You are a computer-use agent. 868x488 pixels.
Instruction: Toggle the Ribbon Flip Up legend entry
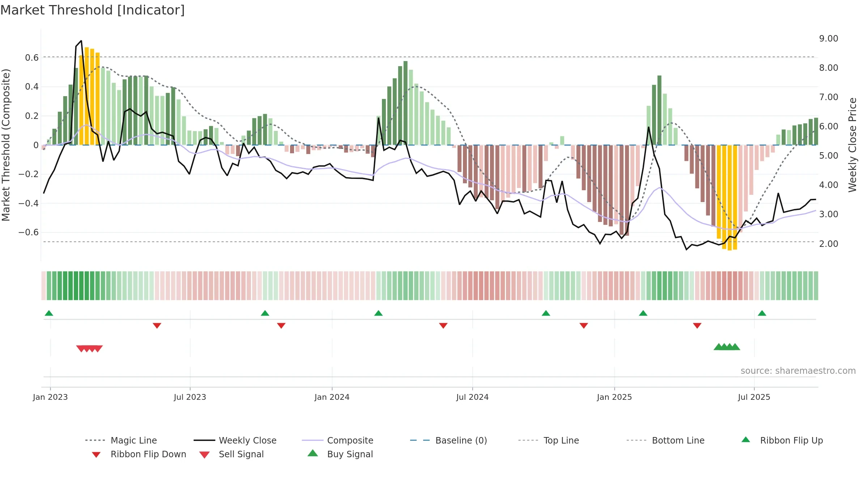pyautogui.click(x=782, y=440)
